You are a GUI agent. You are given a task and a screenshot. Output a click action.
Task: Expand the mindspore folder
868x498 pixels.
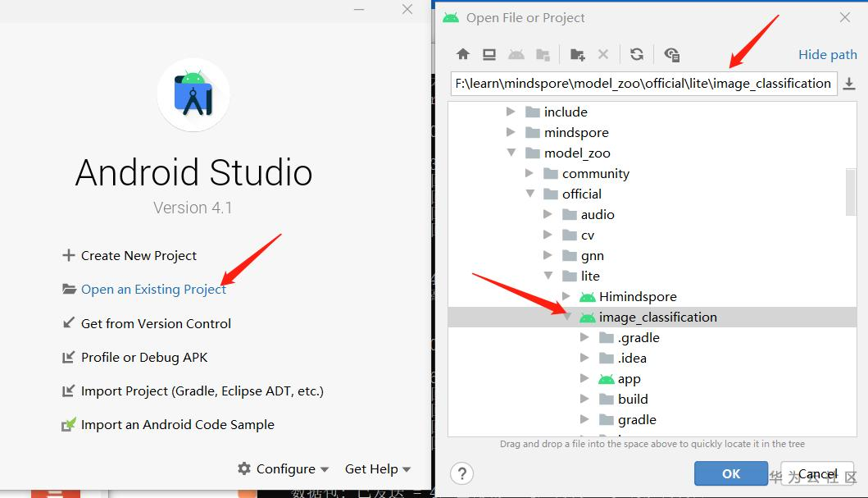tap(511, 132)
